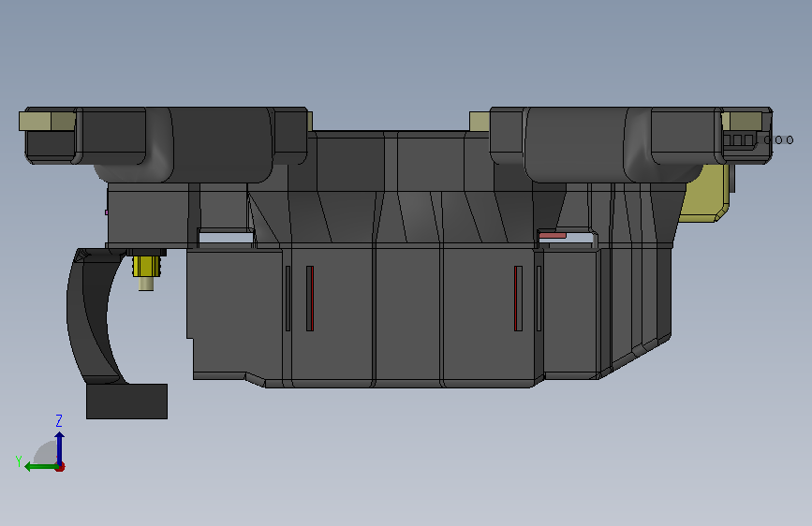
Task: Select the small pink horizontal tab
Action: [x=553, y=236]
